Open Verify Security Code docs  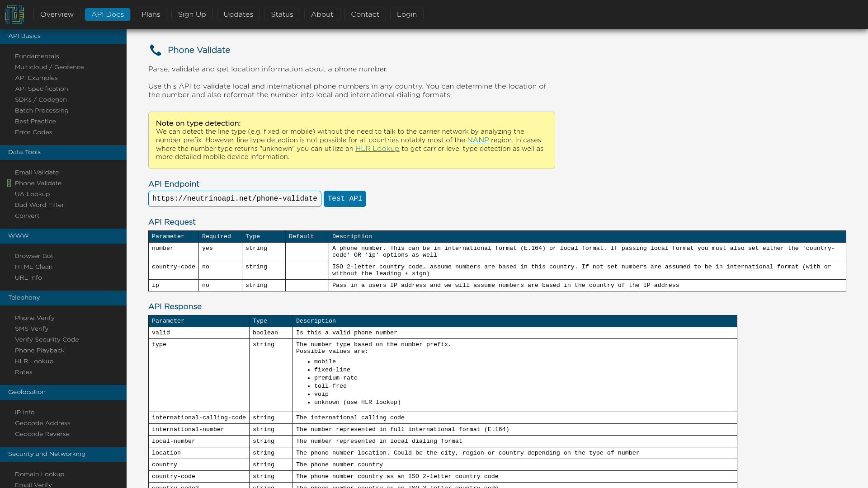click(47, 340)
